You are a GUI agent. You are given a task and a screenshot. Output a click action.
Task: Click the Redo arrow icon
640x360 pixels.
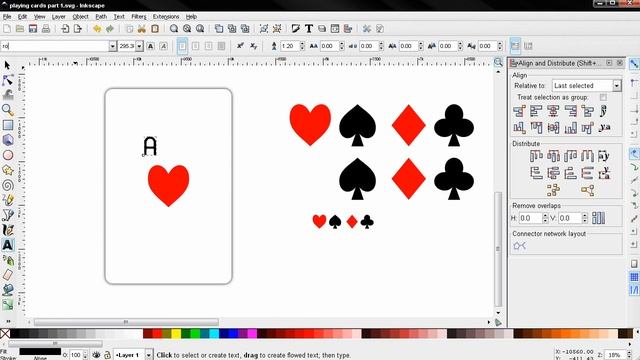(x=110, y=29)
